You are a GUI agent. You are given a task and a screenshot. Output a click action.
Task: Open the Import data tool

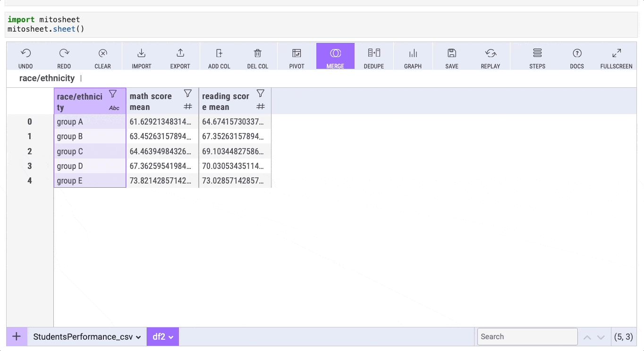pyautogui.click(x=141, y=53)
